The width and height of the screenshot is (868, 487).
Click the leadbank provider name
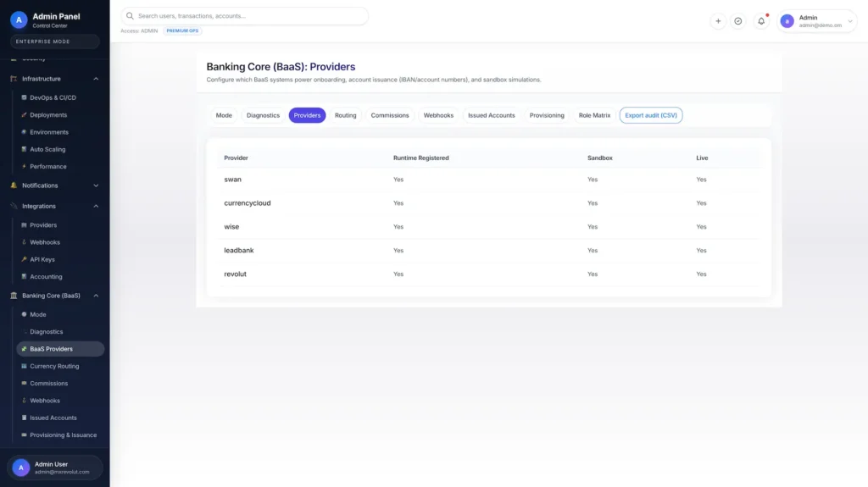tap(238, 250)
